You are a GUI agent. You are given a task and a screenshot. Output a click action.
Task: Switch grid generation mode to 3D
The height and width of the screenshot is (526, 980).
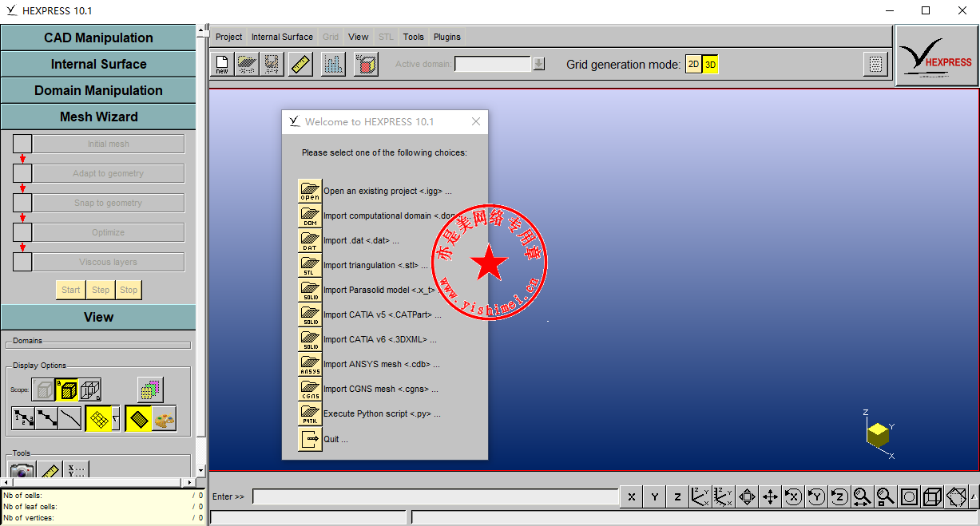tap(710, 65)
